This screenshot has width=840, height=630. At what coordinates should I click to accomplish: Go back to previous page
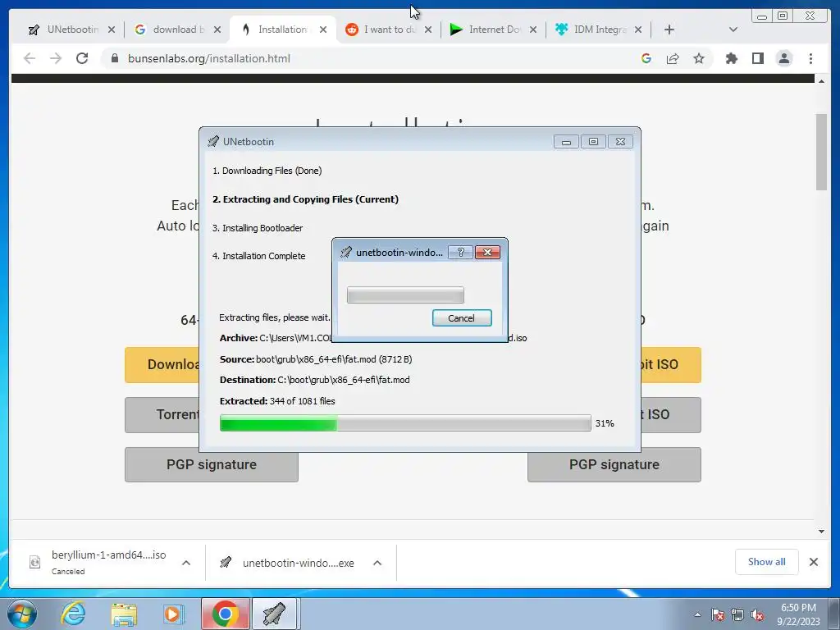pos(30,58)
